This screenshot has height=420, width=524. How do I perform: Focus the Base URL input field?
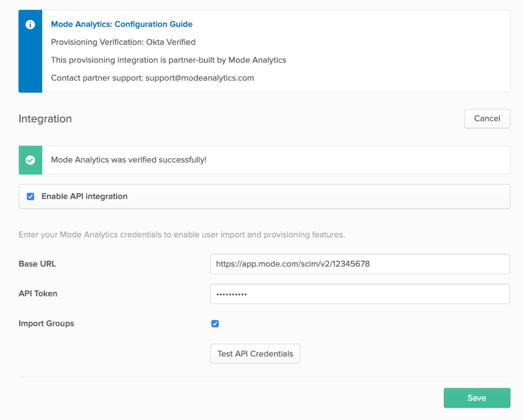[360, 264]
